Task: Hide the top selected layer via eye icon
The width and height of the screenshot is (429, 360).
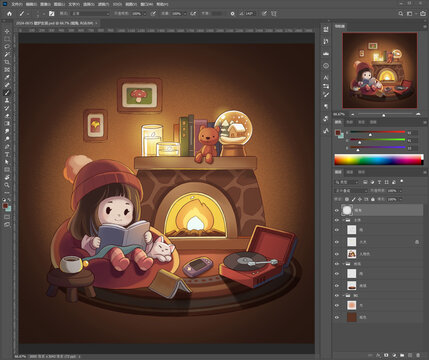Action: (x=337, y=210)
